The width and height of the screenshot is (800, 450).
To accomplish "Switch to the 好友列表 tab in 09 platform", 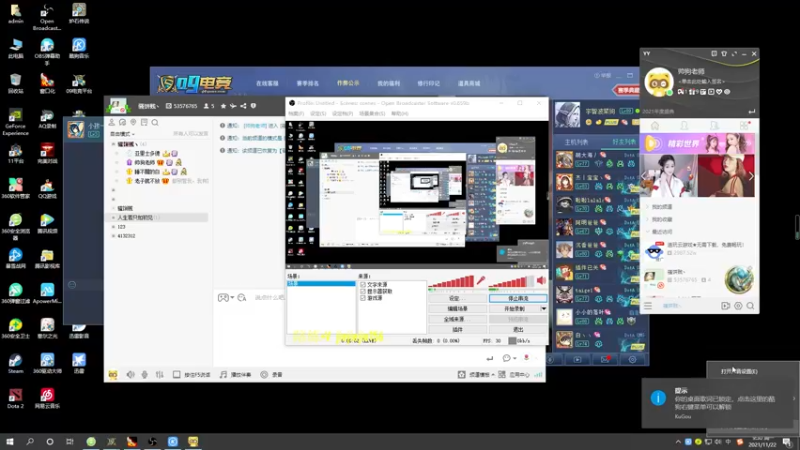I will coord(624,142).
